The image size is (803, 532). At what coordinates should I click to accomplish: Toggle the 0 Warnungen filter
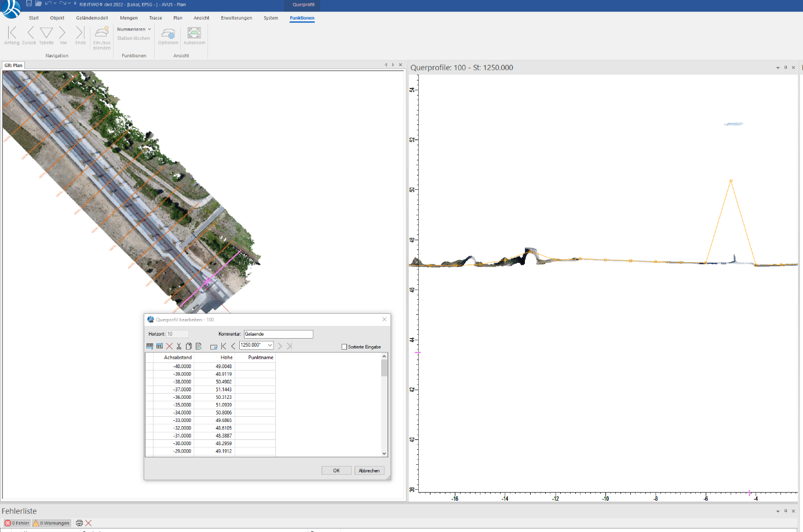(x=52, y=523)
